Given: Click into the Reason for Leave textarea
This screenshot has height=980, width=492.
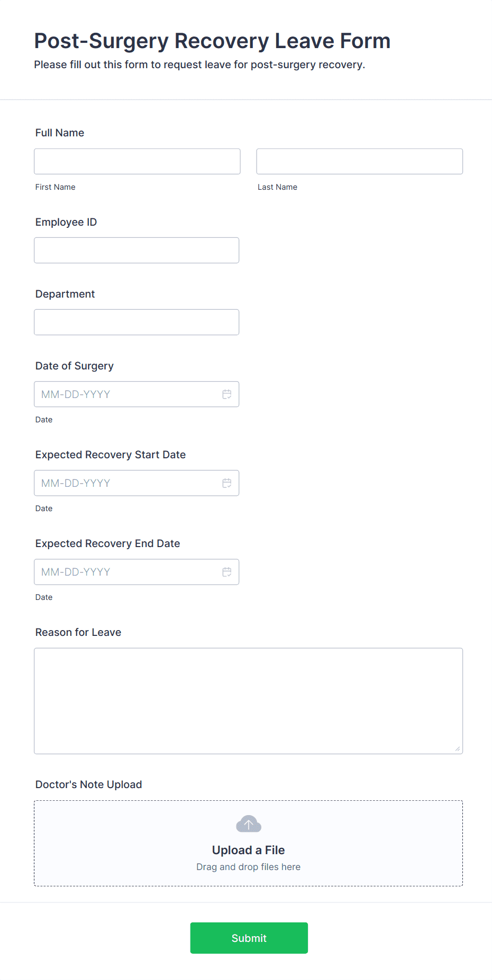Looking at the screenshot, I should pos(248,701).
